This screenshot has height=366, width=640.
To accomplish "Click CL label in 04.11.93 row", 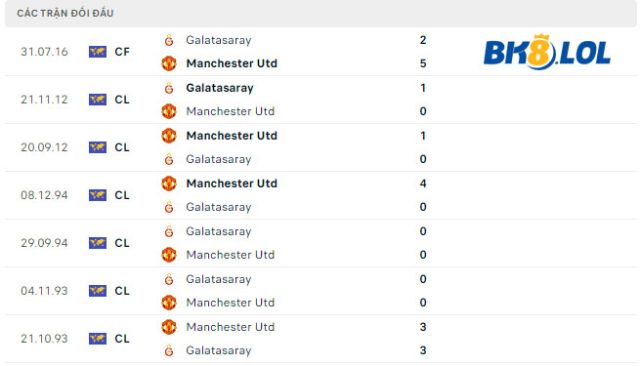I will (x=122, y=291).
